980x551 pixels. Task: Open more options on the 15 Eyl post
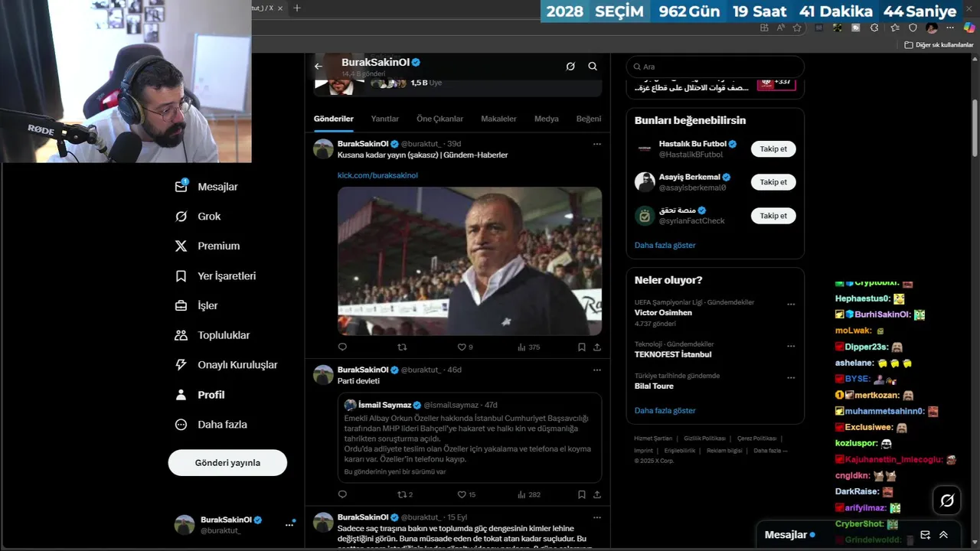[x=597, y=517]
